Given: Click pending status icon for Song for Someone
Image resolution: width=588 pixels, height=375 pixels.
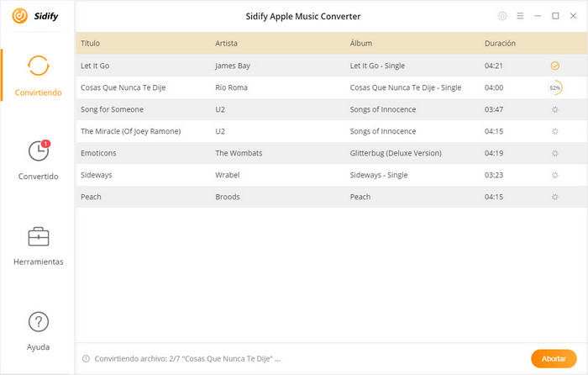Looking at the screenshot, I should click(x=555, y=109).
